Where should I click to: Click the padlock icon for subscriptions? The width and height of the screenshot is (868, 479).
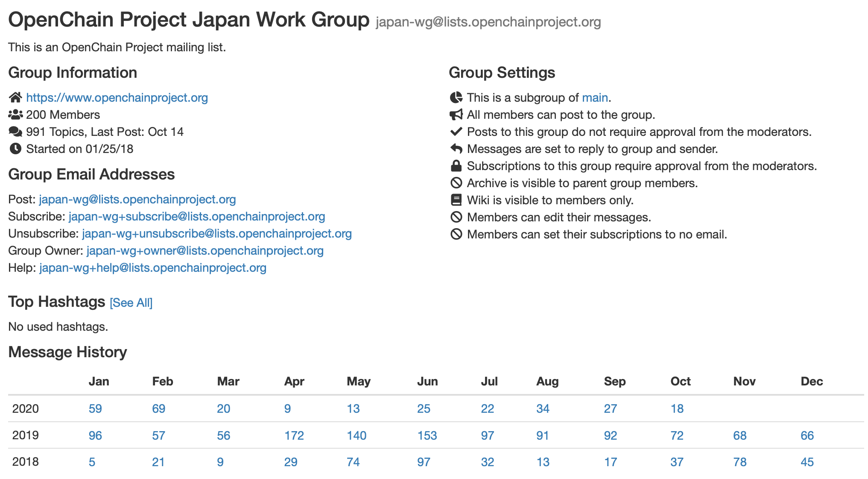[456, 165]
